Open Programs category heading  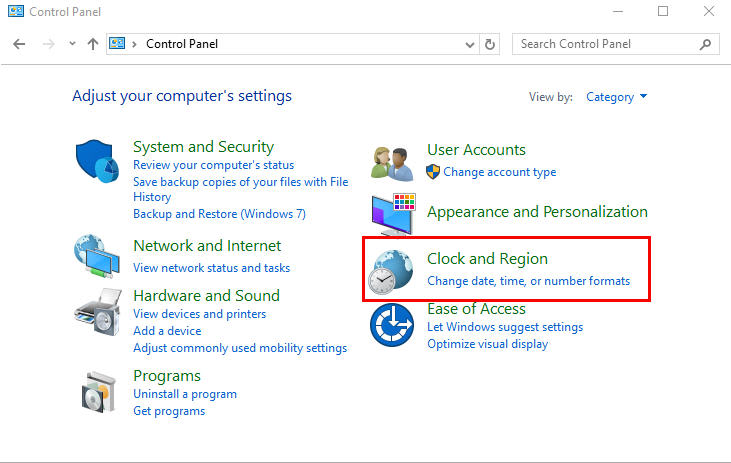tap(167, 376)
